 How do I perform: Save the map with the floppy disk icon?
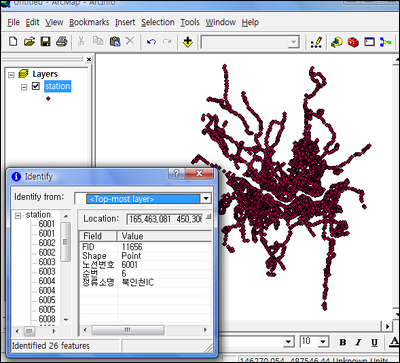click(45, 42)
